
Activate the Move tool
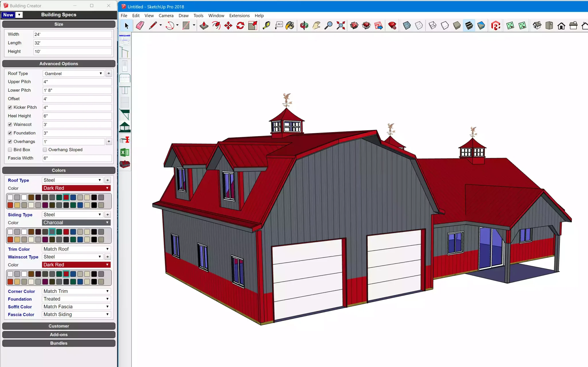point(228,26)
